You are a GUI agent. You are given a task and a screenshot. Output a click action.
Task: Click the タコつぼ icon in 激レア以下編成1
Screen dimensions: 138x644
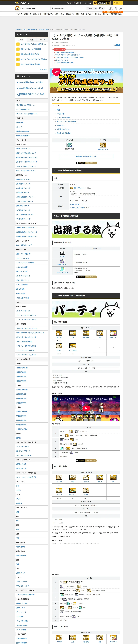[59, 333]
